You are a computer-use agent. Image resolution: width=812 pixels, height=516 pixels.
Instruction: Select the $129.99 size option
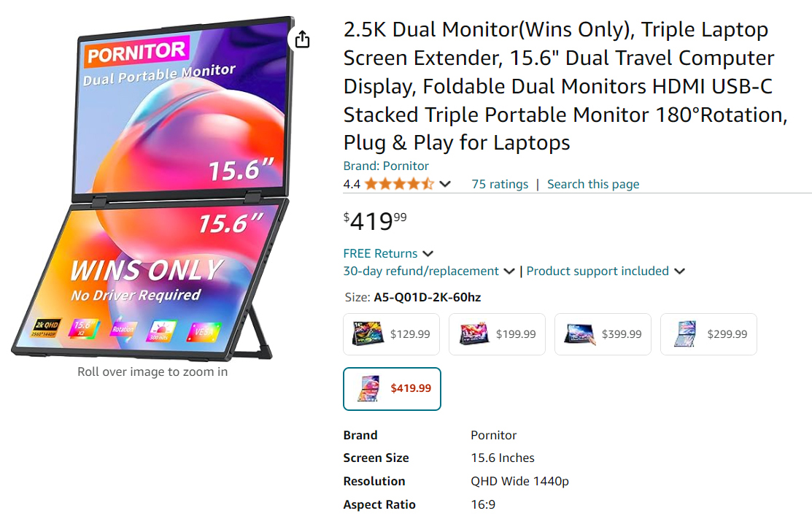pos(392,334)
